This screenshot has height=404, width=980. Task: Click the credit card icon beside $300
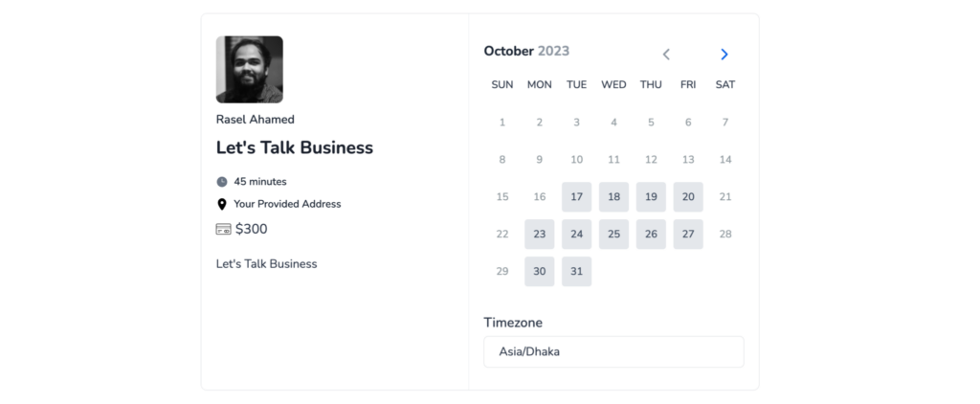click(223, 230)
